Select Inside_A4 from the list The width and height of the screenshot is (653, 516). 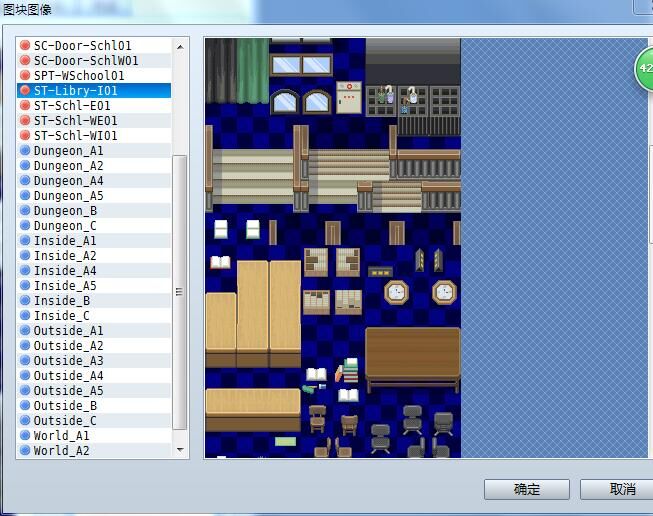point(94,270)
